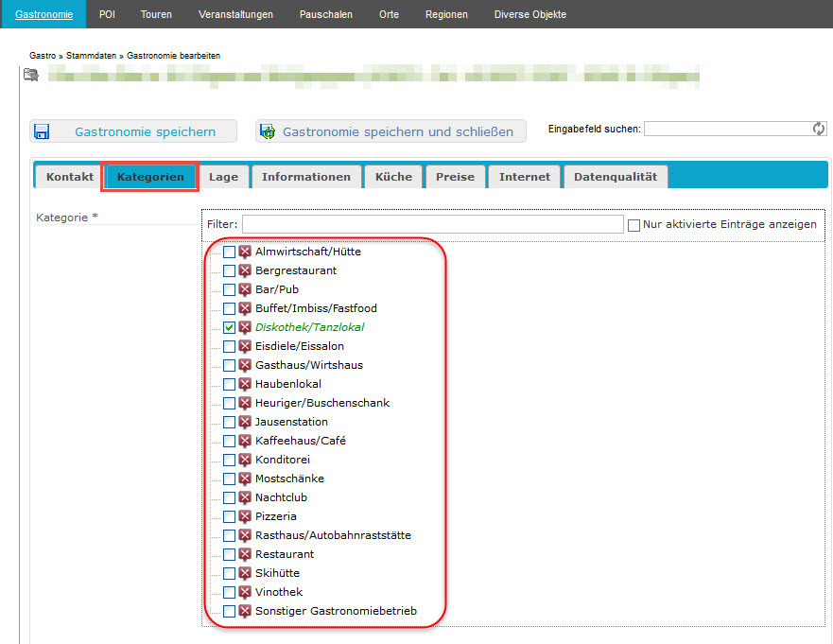Open Gastronomie in the top navigation
Viewport: 833px width, 644px height.
pyautogui.click(x=44, y=14)
